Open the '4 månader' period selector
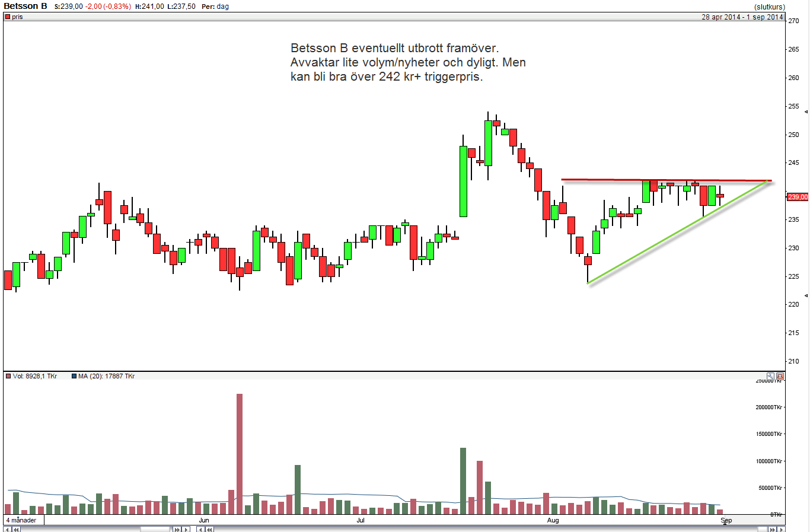Screen dimensions: 810x532 pos(24,520)
